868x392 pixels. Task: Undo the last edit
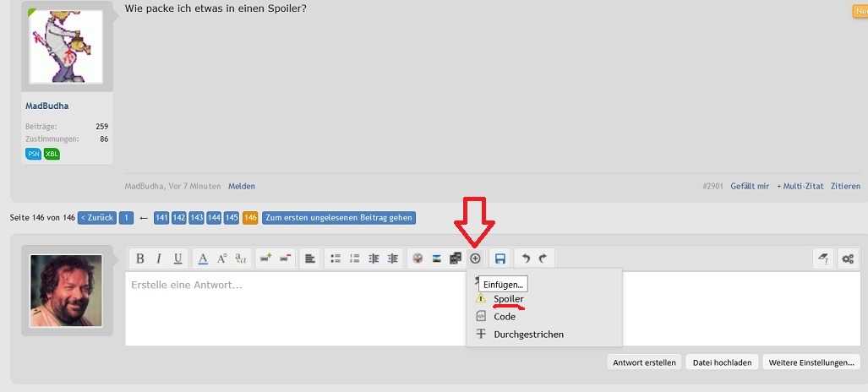[x=526, y=259]
